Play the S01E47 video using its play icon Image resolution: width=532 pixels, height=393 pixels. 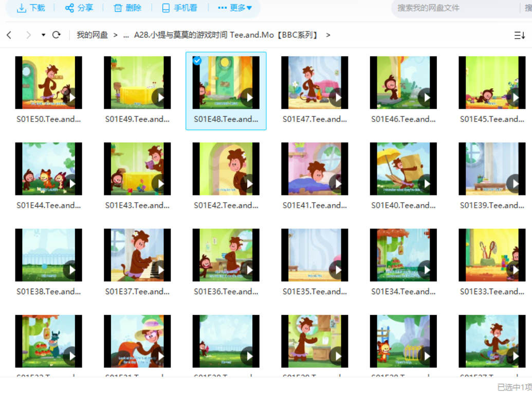click(x=338, y=98)
